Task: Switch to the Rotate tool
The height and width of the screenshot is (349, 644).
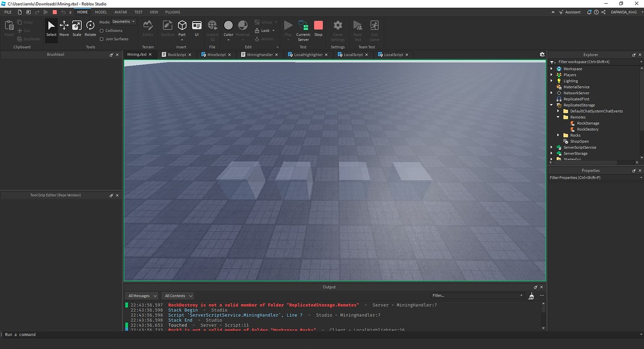Action: coord(90,28)
